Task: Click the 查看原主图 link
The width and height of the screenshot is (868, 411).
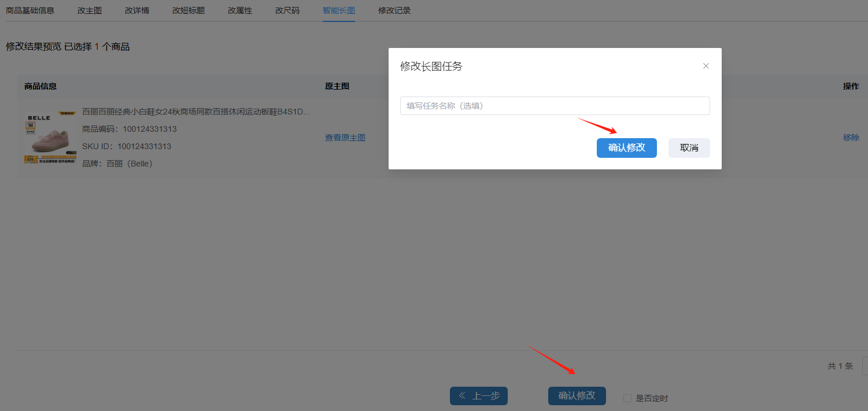Action: (x=345, y=138)
